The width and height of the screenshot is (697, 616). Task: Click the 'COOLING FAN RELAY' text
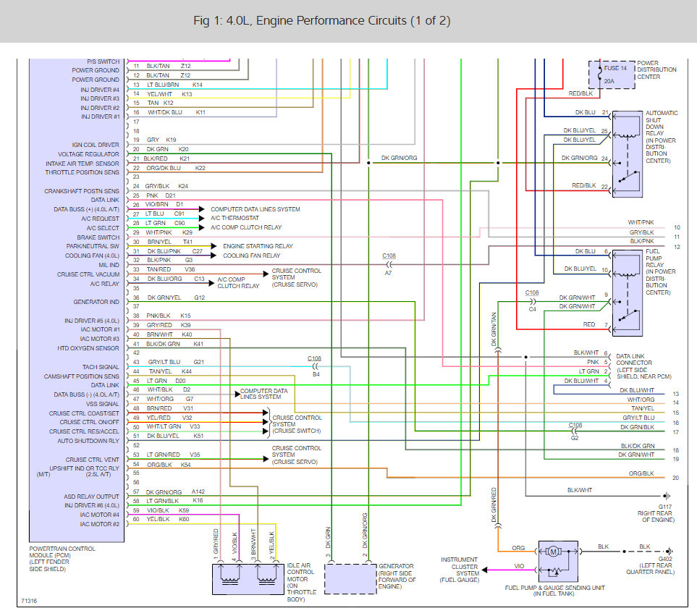tap(252, 256)
